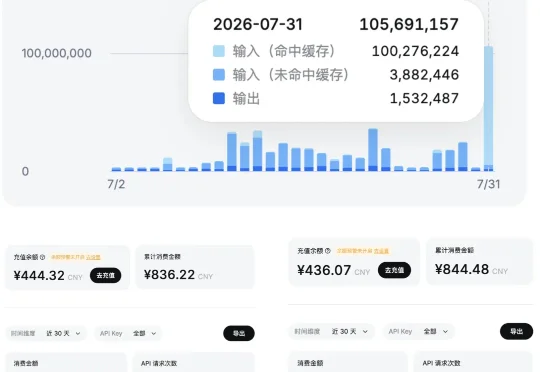
Task: Click the info icon beside 充值余额 in ¥444.32 card
Action: click(x=42, y=257)
